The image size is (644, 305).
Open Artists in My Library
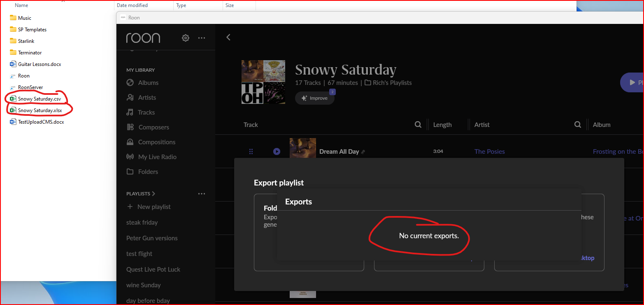pyautogui.click(x=147, y=97)
